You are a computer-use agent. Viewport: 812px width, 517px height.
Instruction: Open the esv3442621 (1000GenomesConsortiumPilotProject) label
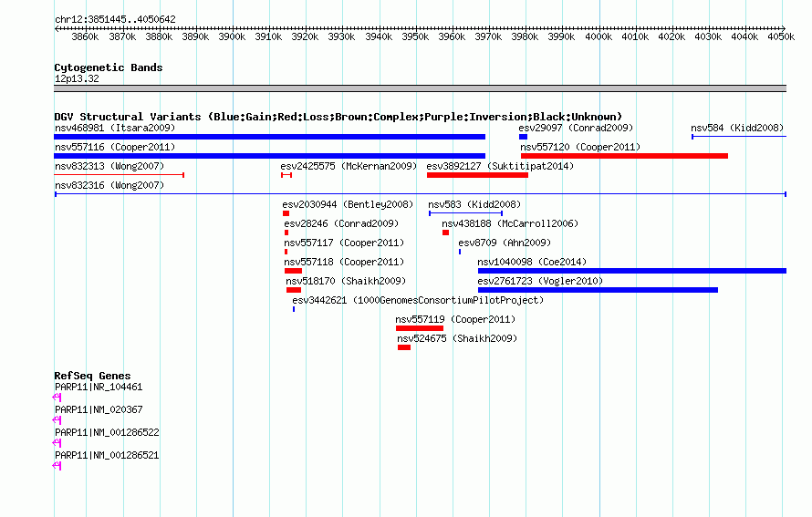click(418, 300)
